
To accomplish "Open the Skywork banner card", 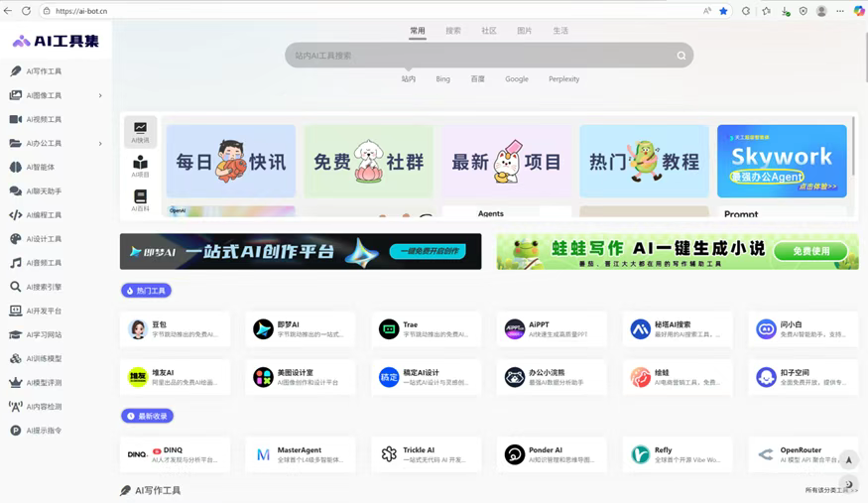I will [x=782, y=161].
